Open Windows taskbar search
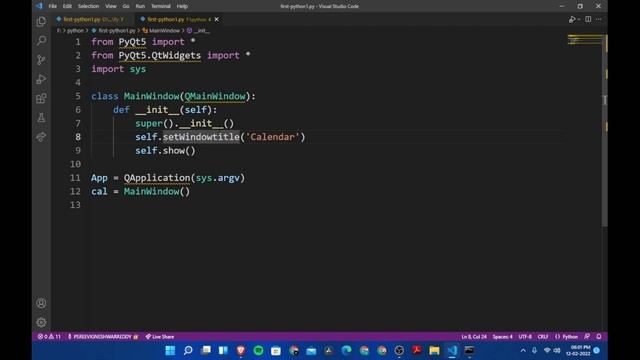This screenshot has height=360, width=640. point(188,350)
